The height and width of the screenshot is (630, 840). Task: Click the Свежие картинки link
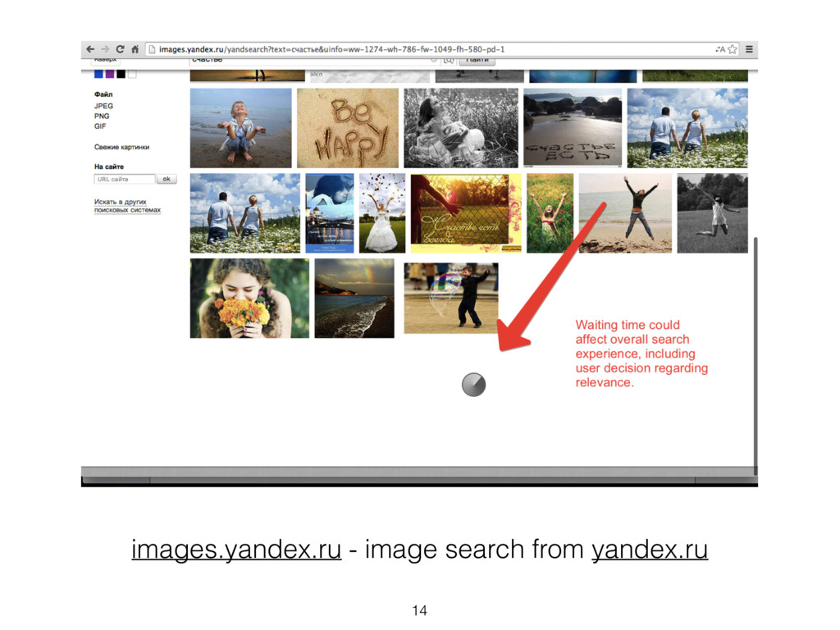(121, 147)
